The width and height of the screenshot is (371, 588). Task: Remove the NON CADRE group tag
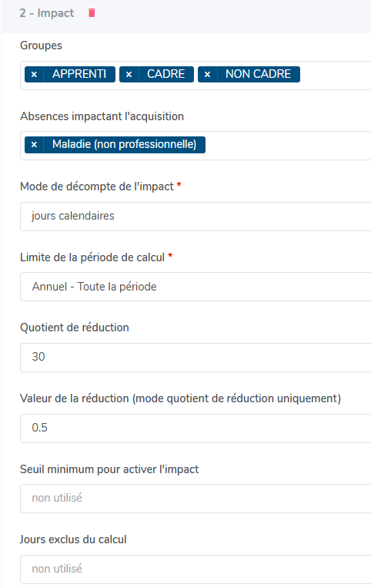pos(207,74)
